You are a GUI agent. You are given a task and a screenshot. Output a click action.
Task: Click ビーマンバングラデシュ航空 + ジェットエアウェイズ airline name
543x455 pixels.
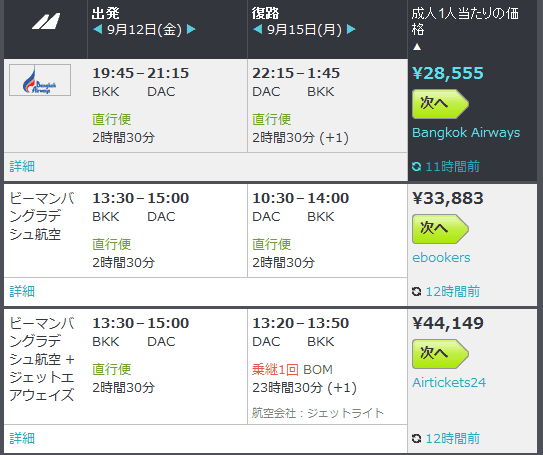pyautogui.click(x=42, y=359)
